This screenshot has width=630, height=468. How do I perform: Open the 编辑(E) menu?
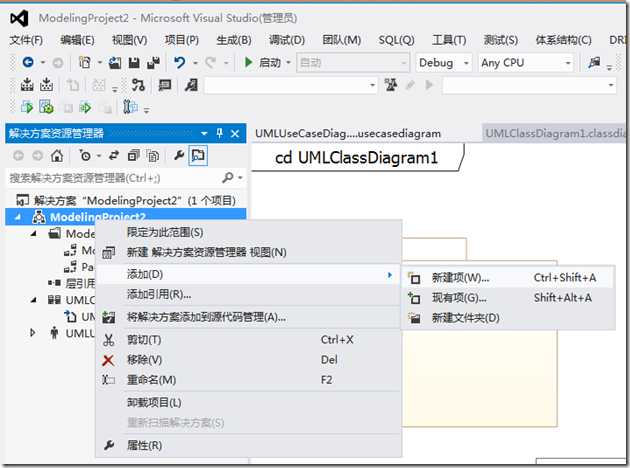tap(77, 40)
